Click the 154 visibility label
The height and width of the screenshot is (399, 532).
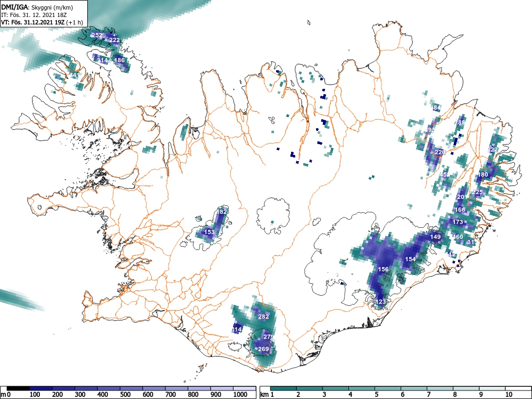click(x=410, y=259)
